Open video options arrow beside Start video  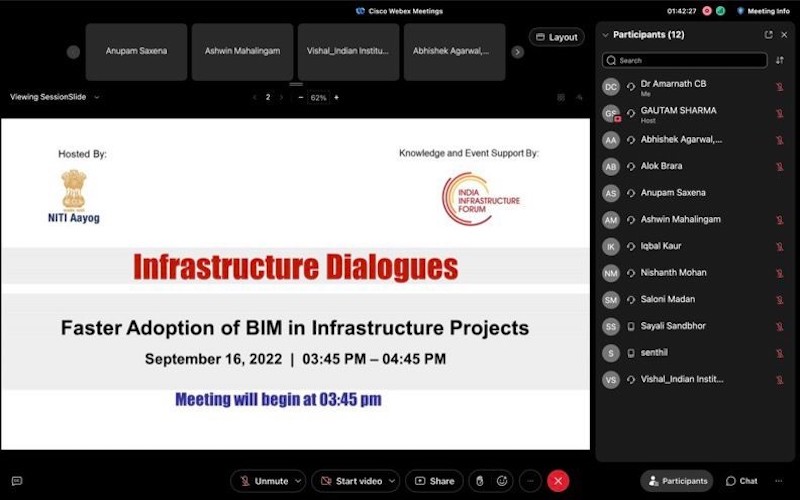tap(392, 481)
